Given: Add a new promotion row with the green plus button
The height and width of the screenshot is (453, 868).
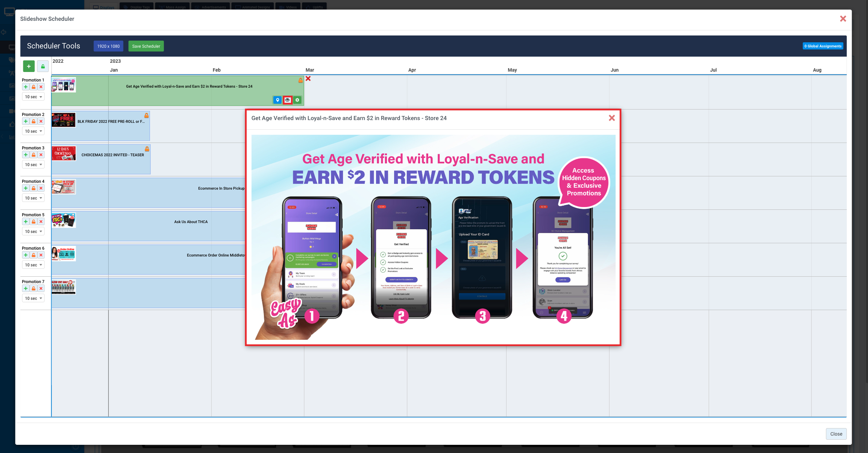Looking at the screenshot, I should click(x=29, y=66).
